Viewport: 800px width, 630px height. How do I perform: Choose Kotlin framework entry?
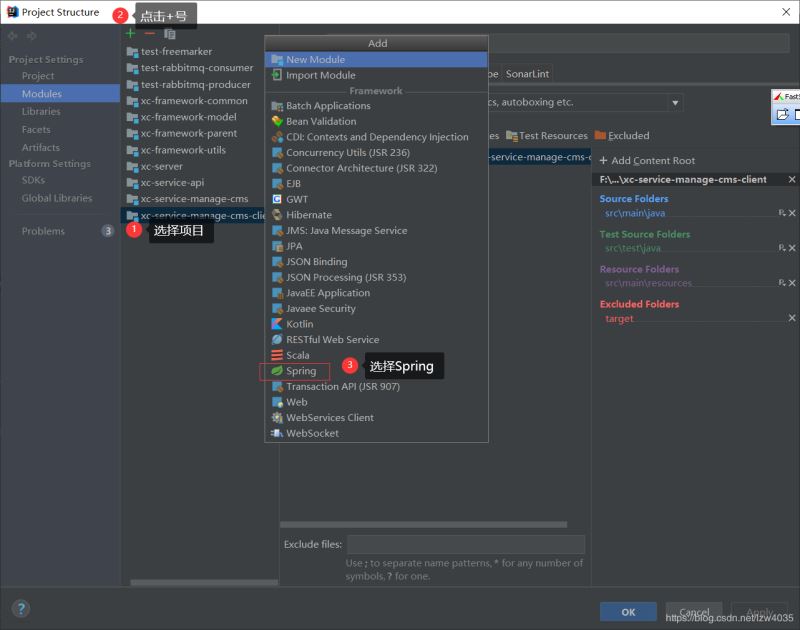coord(376,324)
